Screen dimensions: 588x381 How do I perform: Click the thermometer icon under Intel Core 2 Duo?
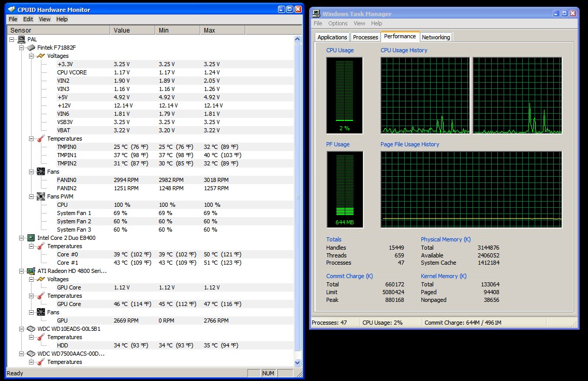coord(41,246)
